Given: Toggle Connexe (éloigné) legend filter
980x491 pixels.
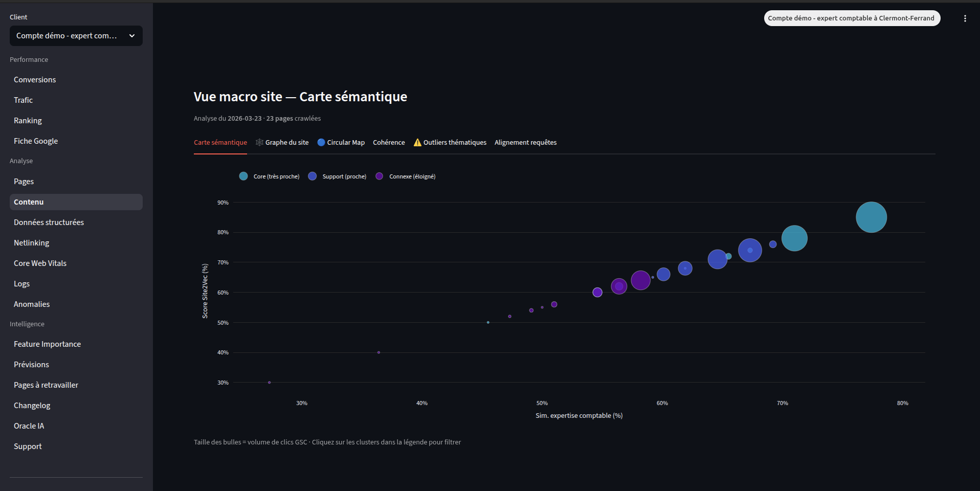Looking at the screenshot, I should tap(406, 176).
